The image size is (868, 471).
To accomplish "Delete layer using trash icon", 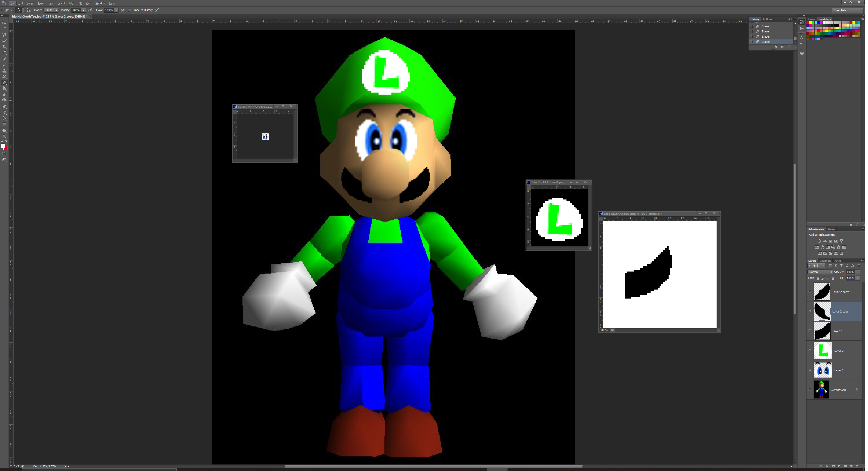I will click(857, 466).
